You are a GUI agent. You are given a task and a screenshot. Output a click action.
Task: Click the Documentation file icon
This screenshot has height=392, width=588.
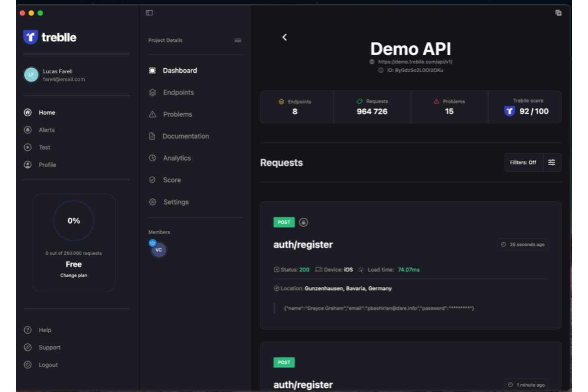coord(152,136)
